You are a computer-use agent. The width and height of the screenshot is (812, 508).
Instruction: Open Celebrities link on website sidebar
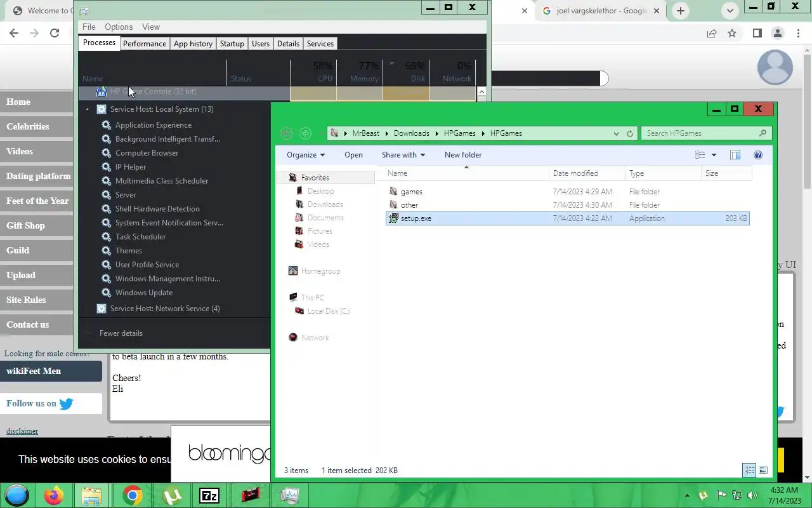click(36, 126)
